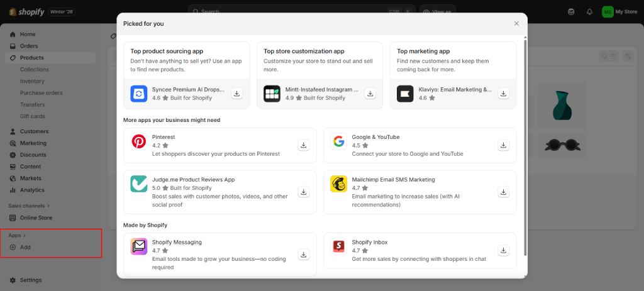The image size is (644, 291).
Task: Click the teal vase product thumbnail
Action: click(x=562, y=106)
